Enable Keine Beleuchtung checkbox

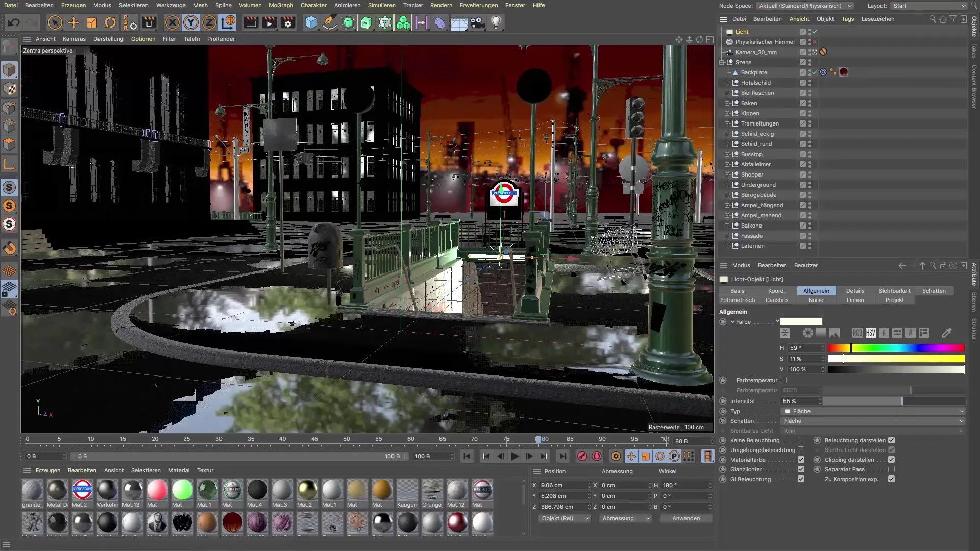pyautogui.click(x=801, y=440)
